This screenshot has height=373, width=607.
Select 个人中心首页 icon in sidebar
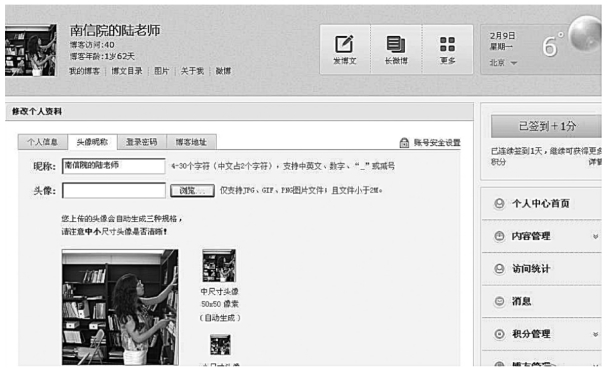click(x=499, y=204)
